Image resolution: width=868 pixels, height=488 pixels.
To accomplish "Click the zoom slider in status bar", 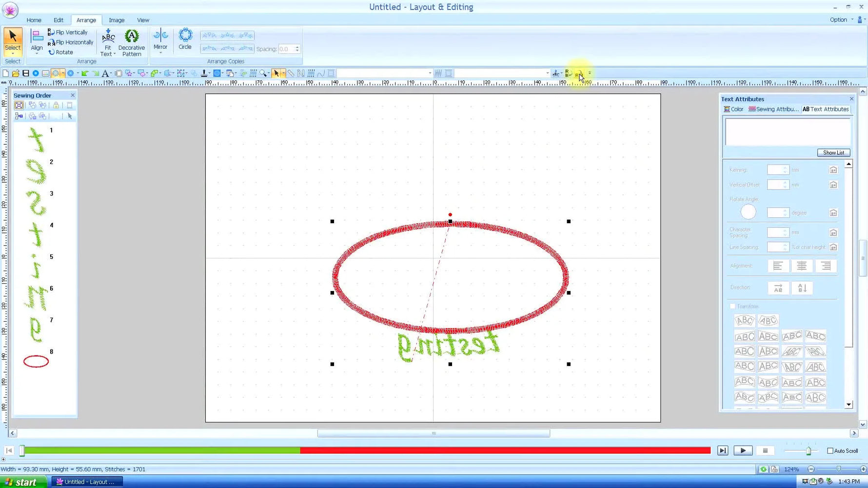I will click(838, 469).
